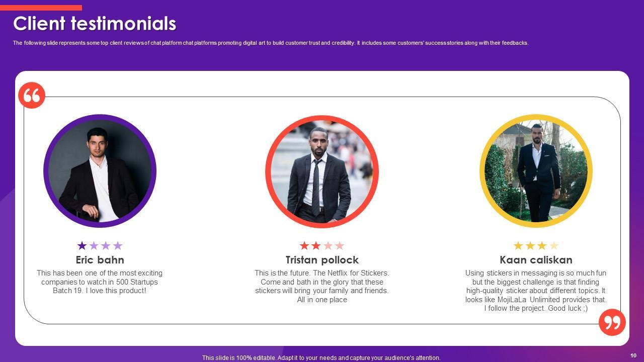Screen dimensions: 644x362
Task: Click Tristan Pollock's faded last star
Action: pyautogui.click(x=340, y=245)
